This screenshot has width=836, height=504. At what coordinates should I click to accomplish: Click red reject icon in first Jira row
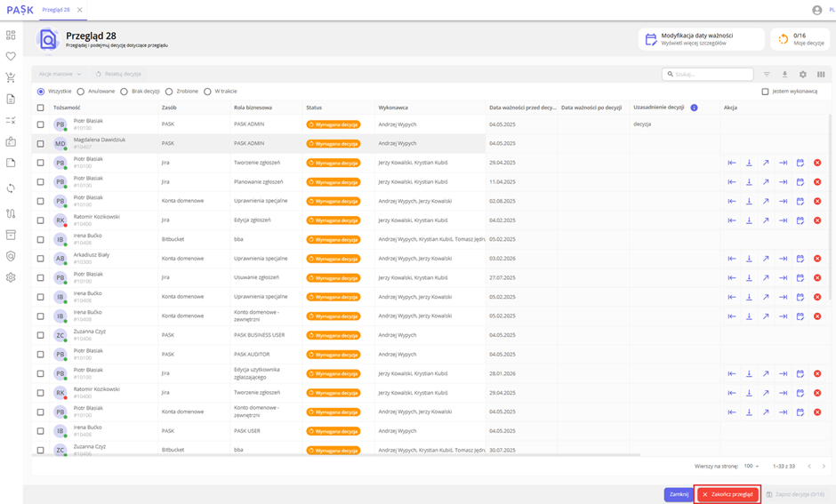tap(817, 163)
